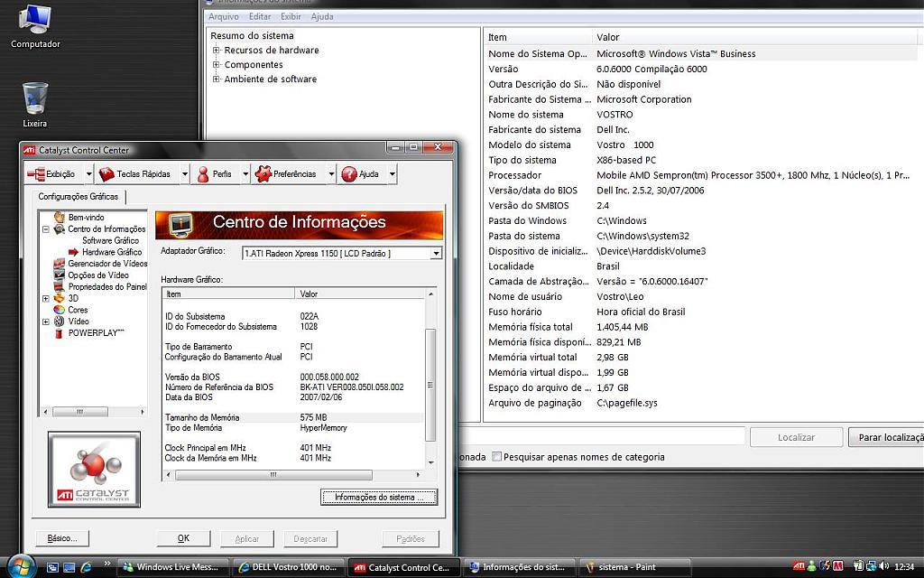The image size is (924, 578).
Task: Click the Parar localização button
Action: [886, 437]
